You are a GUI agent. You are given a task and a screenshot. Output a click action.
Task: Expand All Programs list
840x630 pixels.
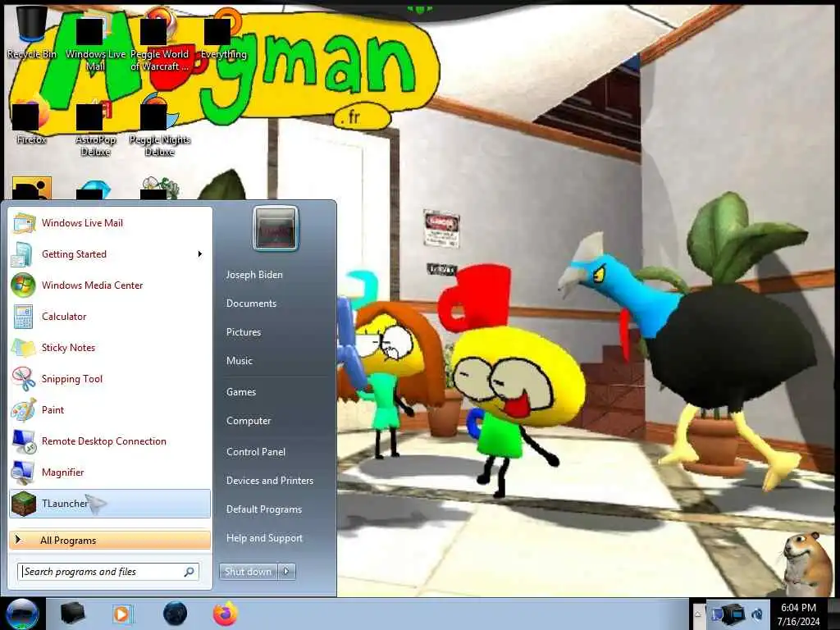coord(110,540)
